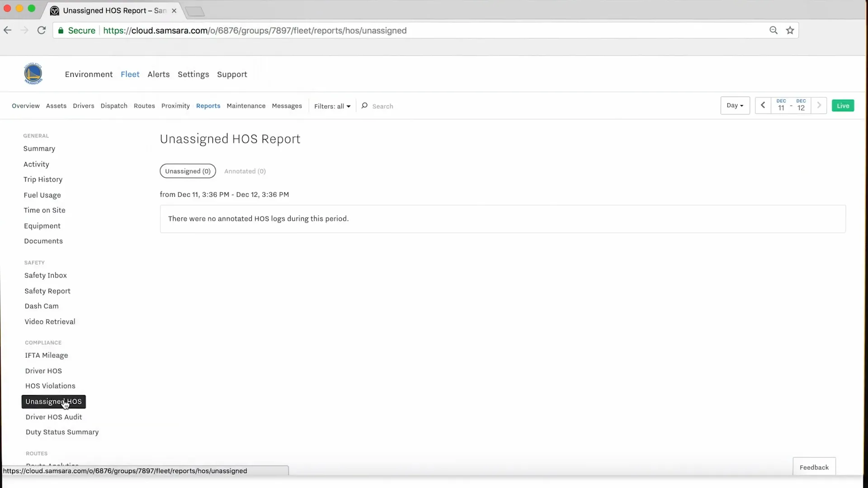868x488 pixels.
Task: Open the Day interval dropdown
Action: tap(735, 105)
